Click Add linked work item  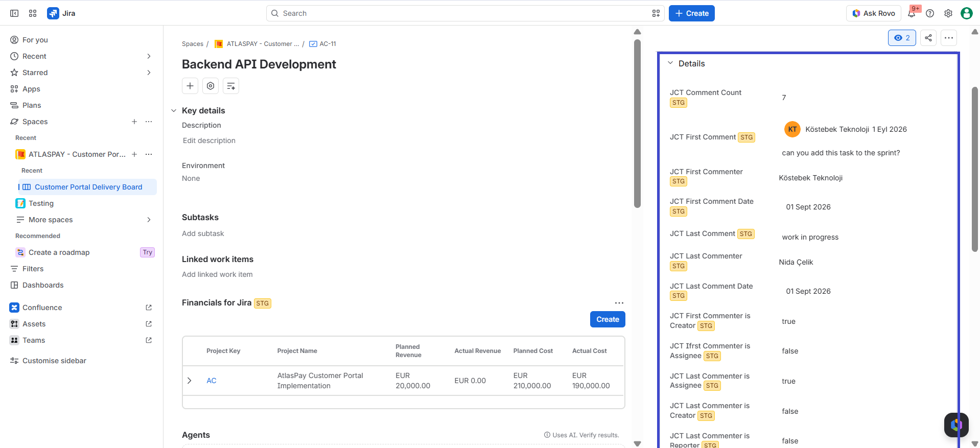(x=217, y=274)
